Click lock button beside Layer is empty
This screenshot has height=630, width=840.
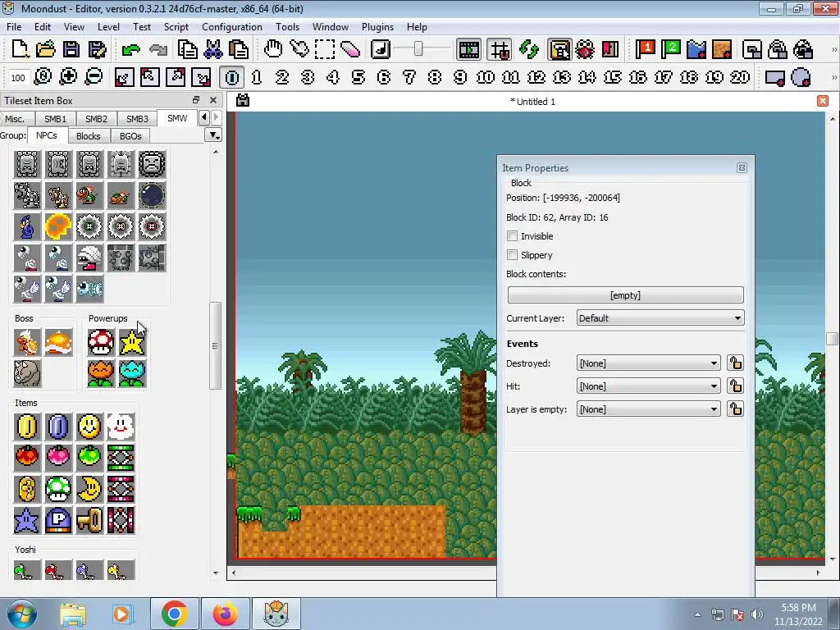(736, 409)
